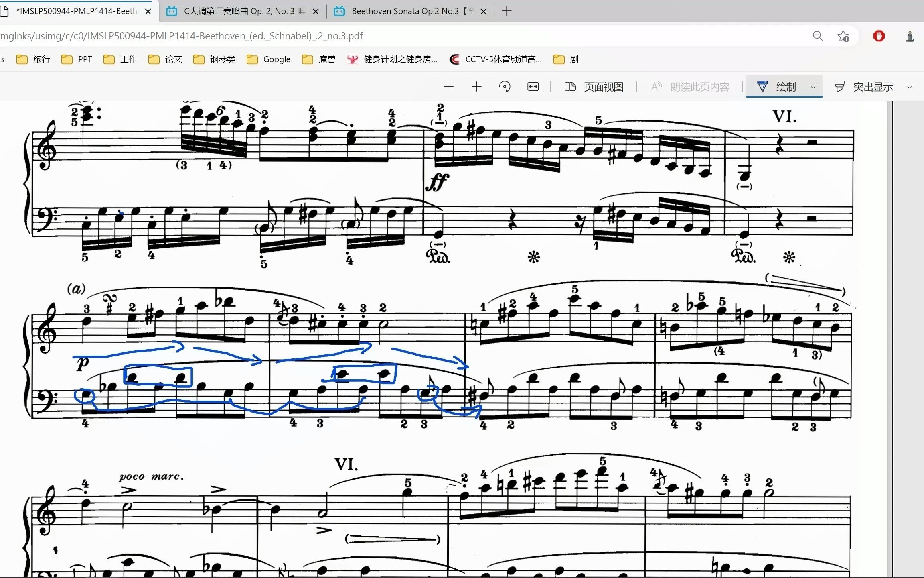Open the browser profile avatar icon
The height and width of the screenshot is (578, 924).
pyautogui.click(x=910, y=36)
